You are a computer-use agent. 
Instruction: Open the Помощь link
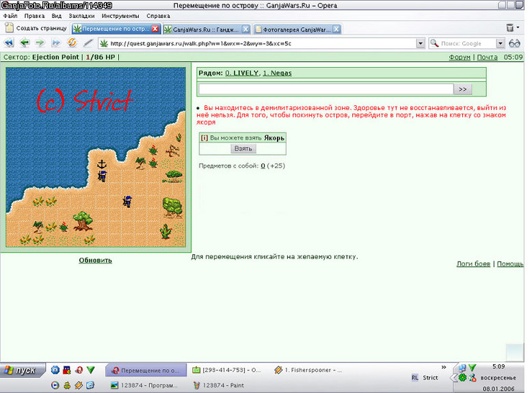point(510,263)
